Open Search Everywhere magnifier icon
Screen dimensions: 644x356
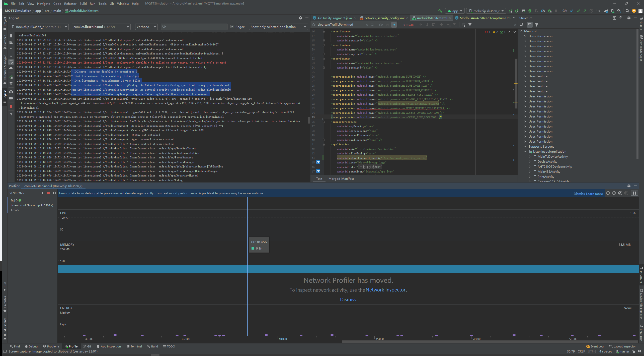point(627,11)
